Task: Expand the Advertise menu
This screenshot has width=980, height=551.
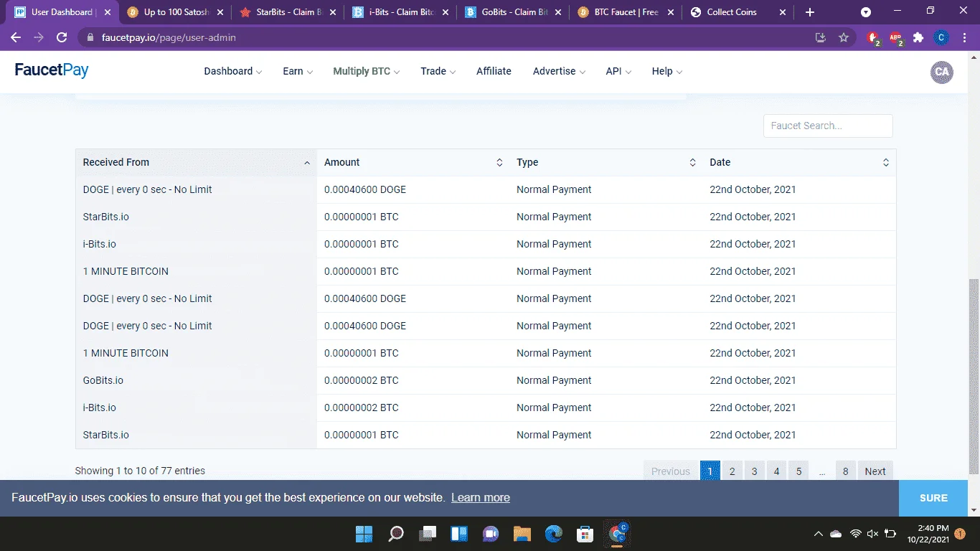Action: (x=559, y=71)
